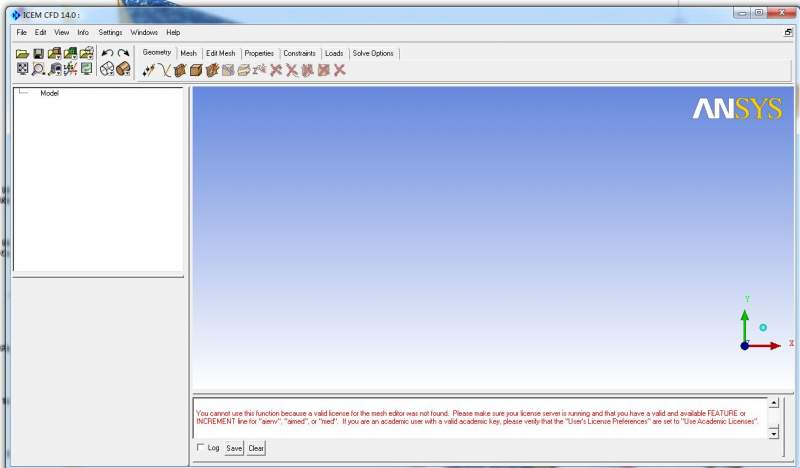
Task: Click the Restore Dormant Entities icon
Action: pyautogui.click(x=259, y=69)
